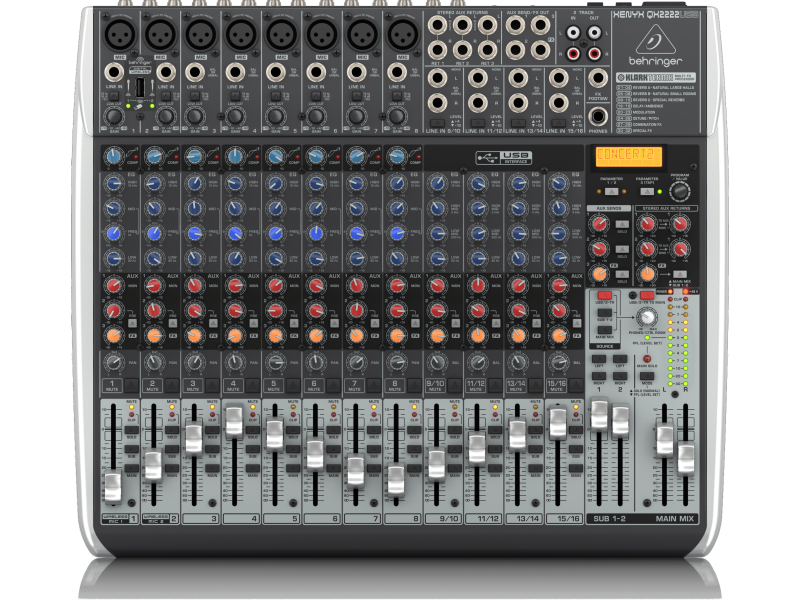
Task: Click the channel 1 gain knob
Action: point(113,116)
